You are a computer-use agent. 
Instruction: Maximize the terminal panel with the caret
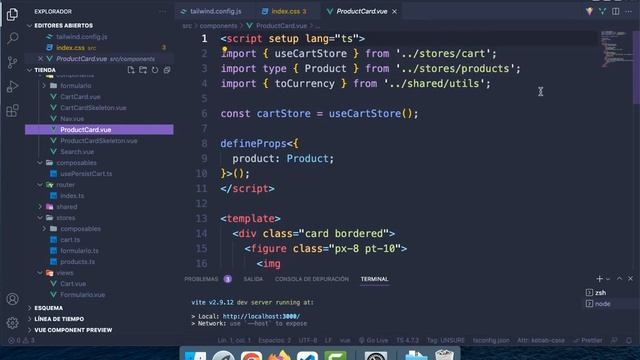tap(619, 278)
